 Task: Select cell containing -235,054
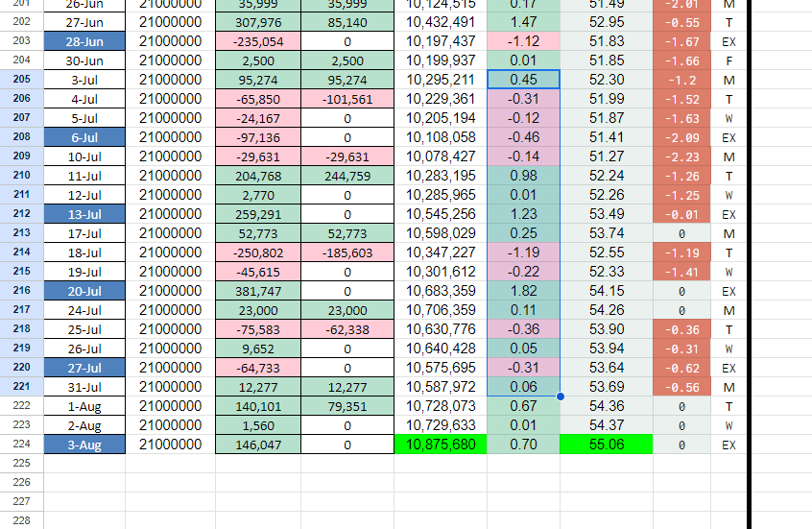click(258, 41)
